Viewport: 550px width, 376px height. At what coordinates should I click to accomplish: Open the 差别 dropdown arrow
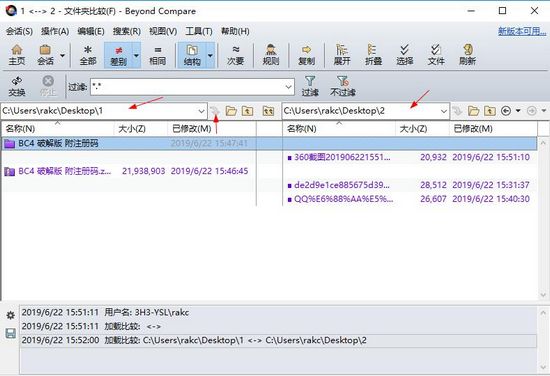[136, 55]
